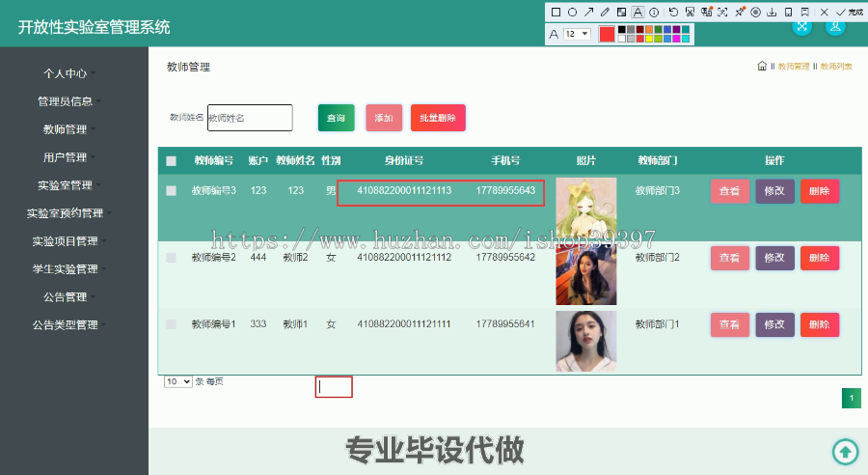Viewport: 868px width, 475px height.
Task: Click 查看 for 教师编号3
Action: pyautogui.click(x=730, y=191)
